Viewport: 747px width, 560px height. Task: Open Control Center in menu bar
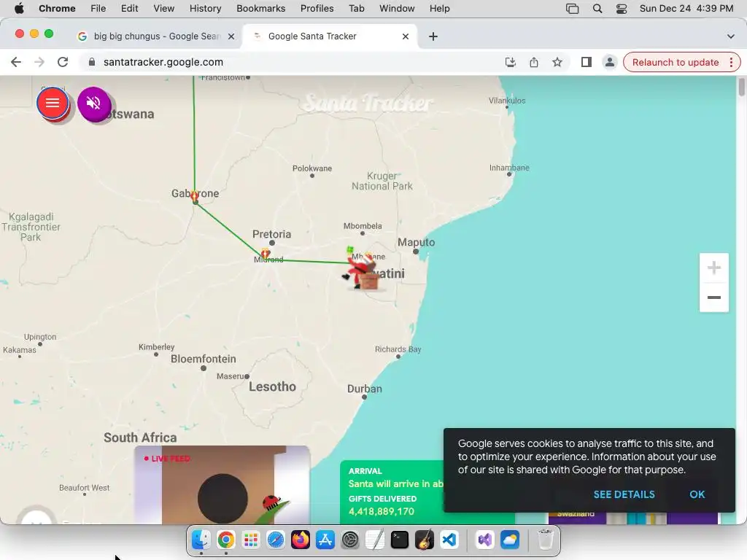622,9
